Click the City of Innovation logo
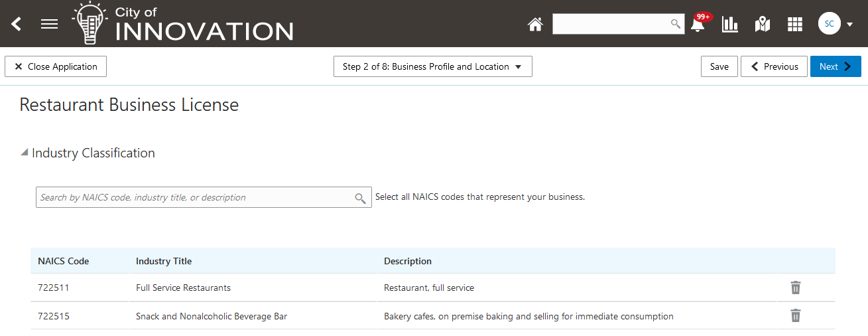 [184, 23]
